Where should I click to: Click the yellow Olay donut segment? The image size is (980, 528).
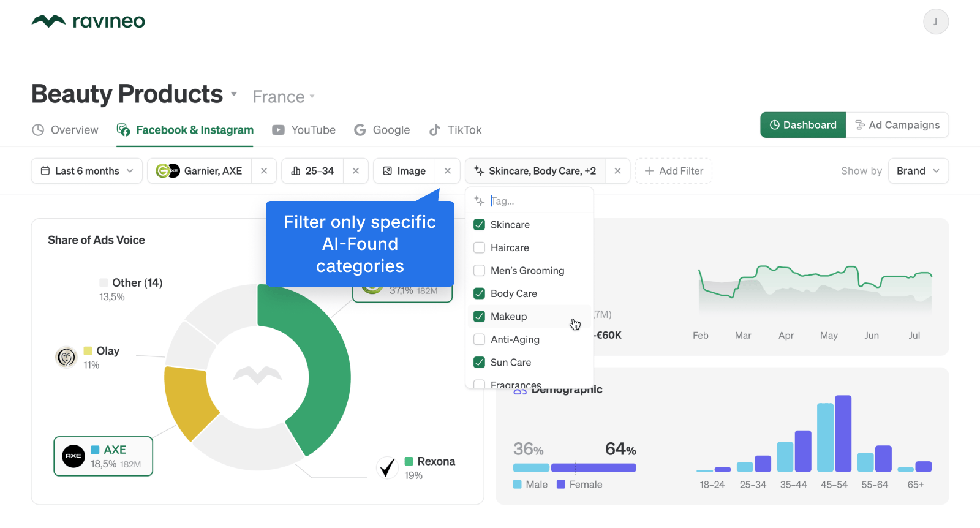click(x=190, y=401)
